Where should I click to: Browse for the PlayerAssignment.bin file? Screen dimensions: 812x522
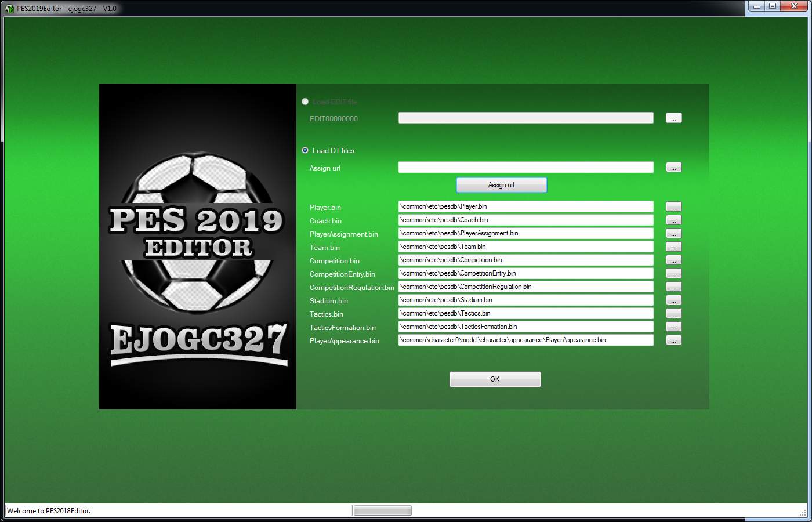pyautogui.click(x=673, y=233)
